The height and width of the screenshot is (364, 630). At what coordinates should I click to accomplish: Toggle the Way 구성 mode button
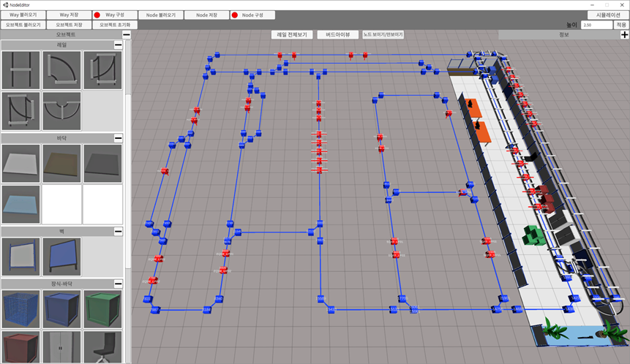pos(115,15)
